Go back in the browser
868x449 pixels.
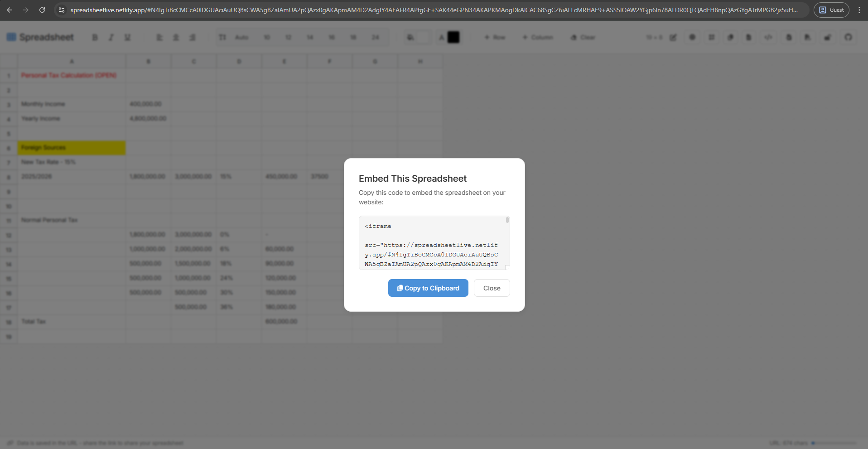[10, 10]
